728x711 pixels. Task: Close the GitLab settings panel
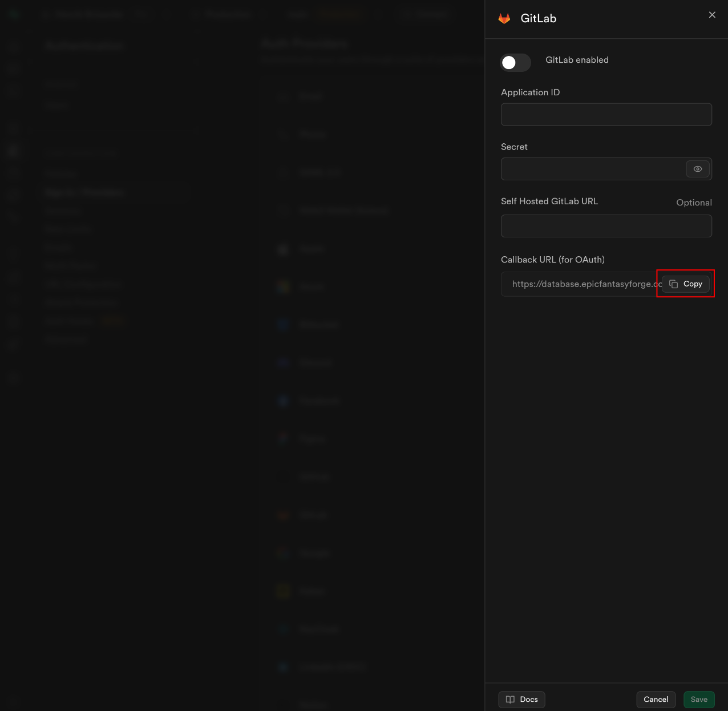[712, 15]
